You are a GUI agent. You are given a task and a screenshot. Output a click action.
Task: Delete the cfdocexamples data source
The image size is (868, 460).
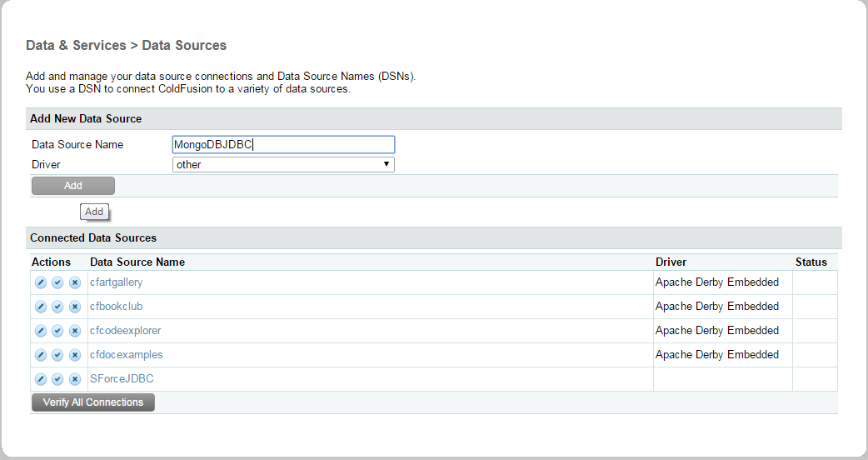(x=74, y=356)
